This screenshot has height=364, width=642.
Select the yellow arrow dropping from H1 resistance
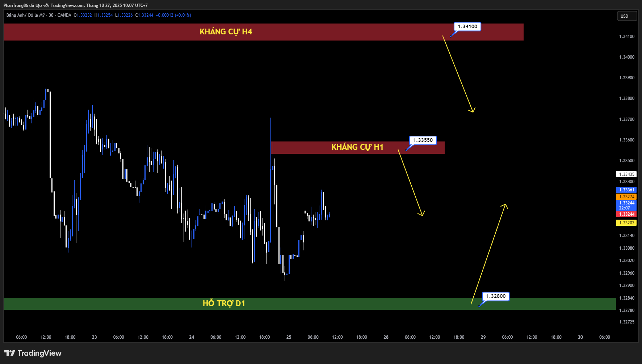411,183
